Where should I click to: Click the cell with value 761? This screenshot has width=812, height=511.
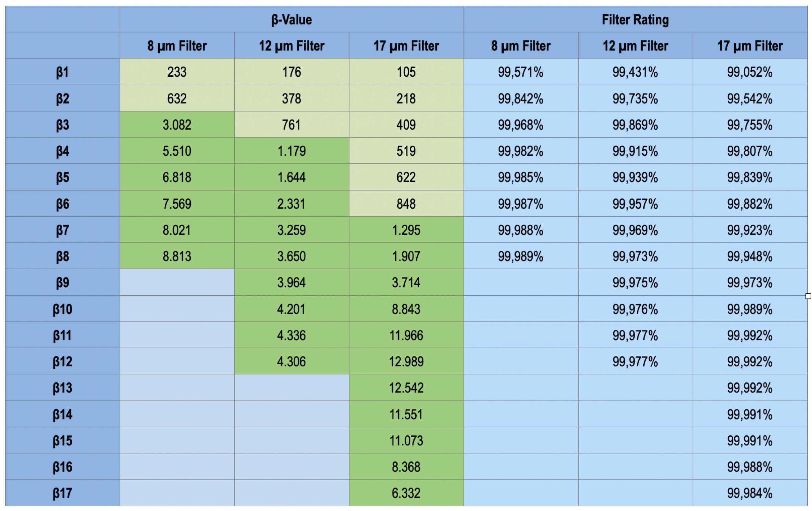[x=291, y=125]
